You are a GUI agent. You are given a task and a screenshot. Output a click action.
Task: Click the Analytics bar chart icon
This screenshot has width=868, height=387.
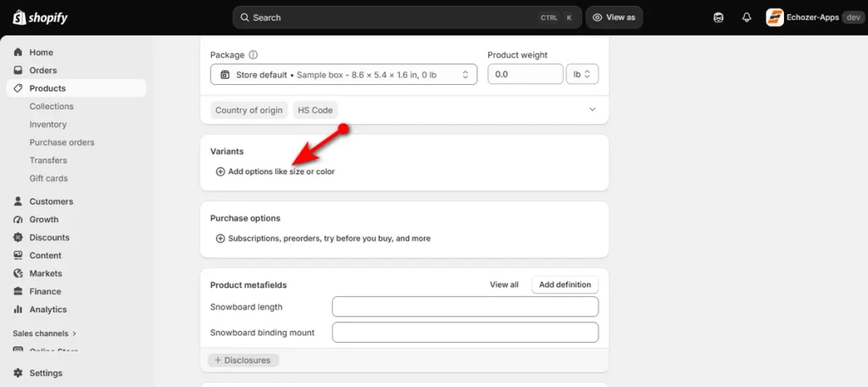[x=19, y=310]
